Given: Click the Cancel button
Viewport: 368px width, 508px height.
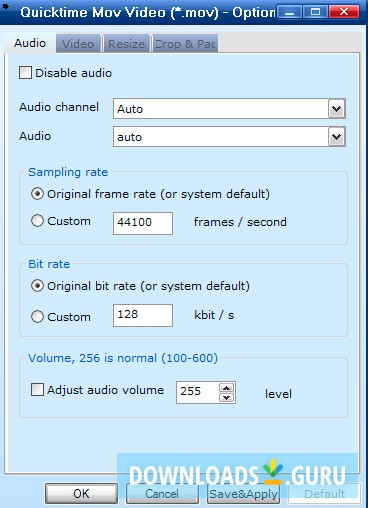Looking at the screenshot, I should coord(162,493).
